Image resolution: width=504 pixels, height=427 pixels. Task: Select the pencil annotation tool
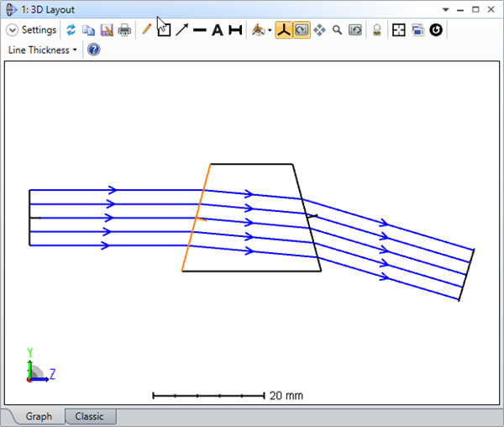147,30
